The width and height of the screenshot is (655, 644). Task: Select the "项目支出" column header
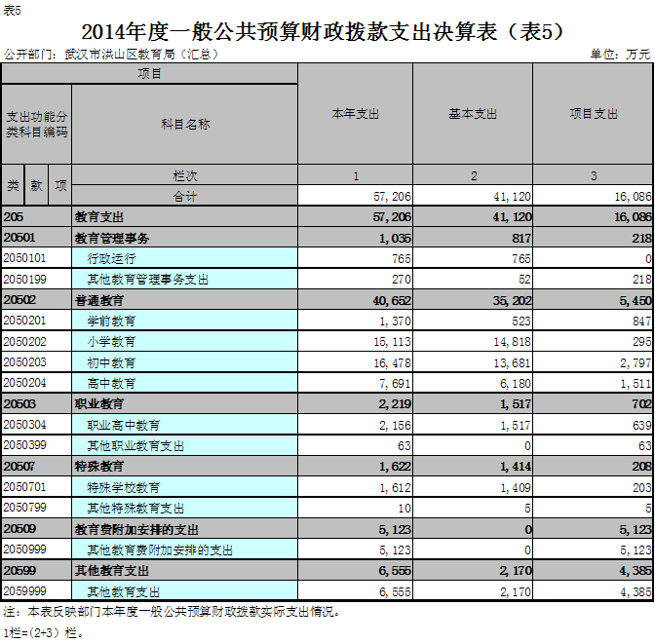594,114
